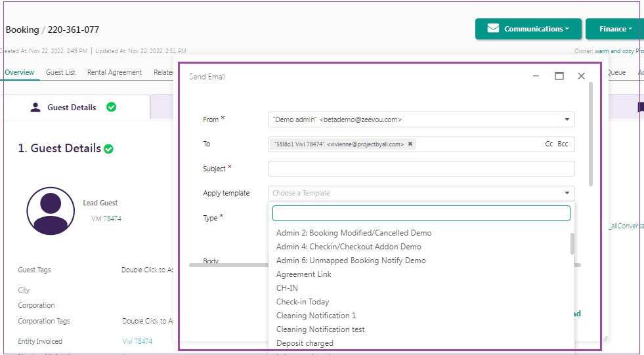Select Admin 4: Checkin/Checkout Addon Demo template
The width and height of the screenshot is (644, 355).
click(x=349, y=247)
